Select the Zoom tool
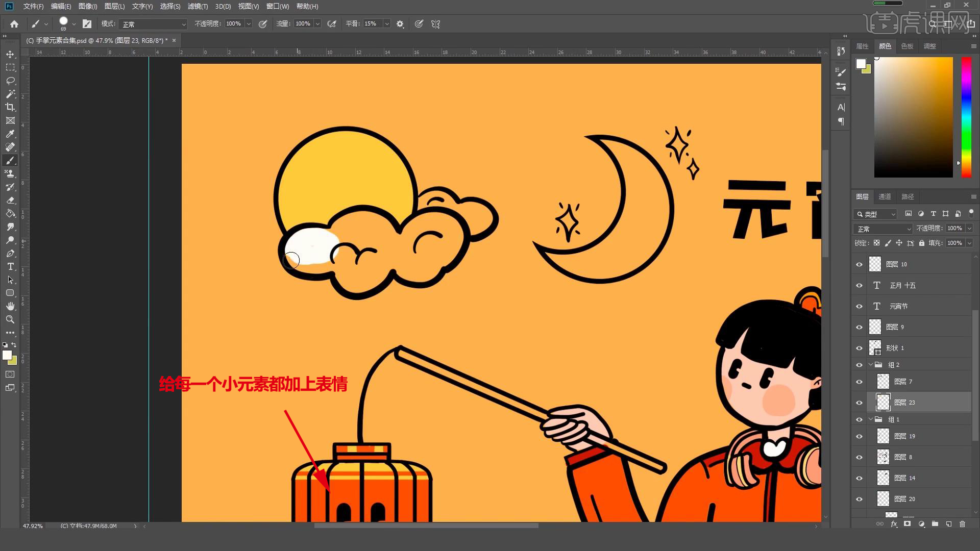Viewport: 980px width, 551px height. (10, 319)
